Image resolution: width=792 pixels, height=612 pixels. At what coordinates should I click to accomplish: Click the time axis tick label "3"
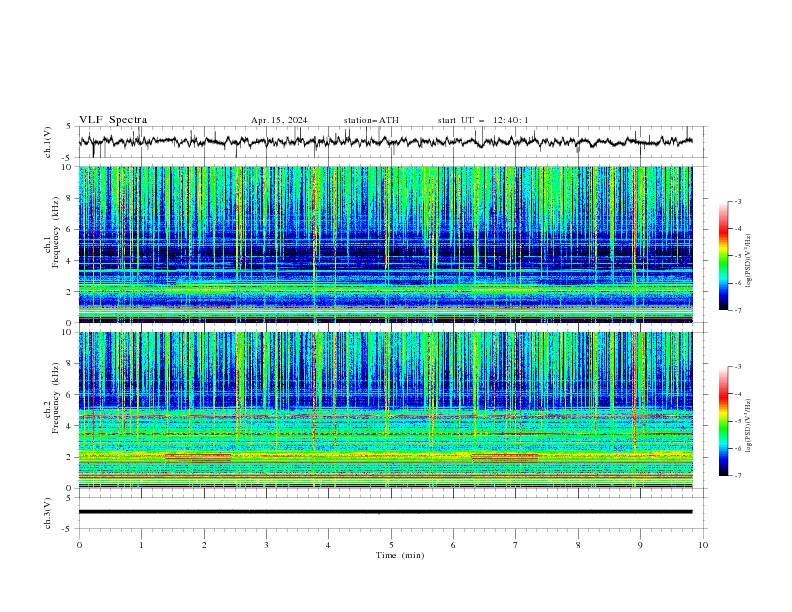pos(266,545)
